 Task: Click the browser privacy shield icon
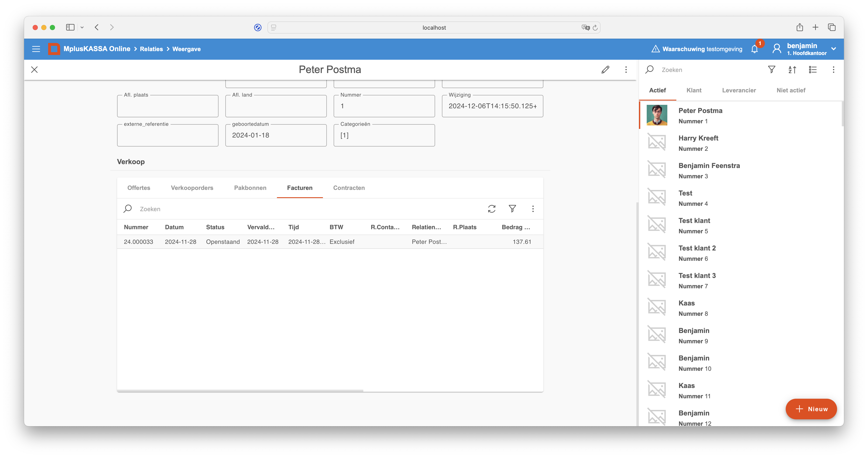click(x=258, y=28)
